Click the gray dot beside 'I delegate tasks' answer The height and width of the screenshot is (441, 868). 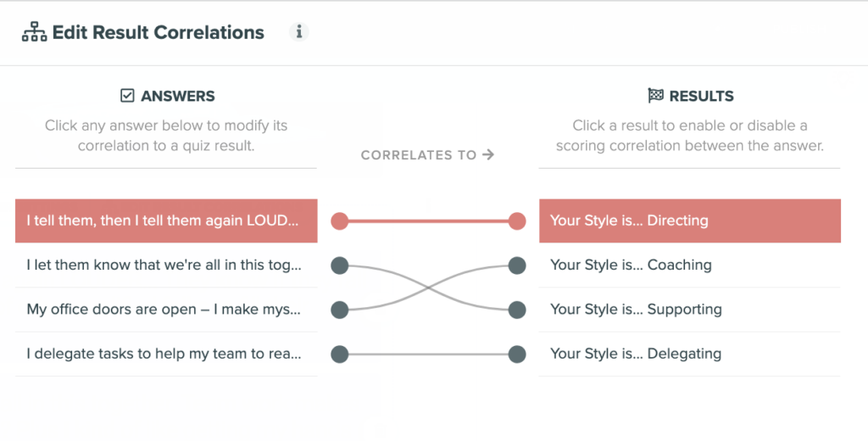[x=339, y=354]
